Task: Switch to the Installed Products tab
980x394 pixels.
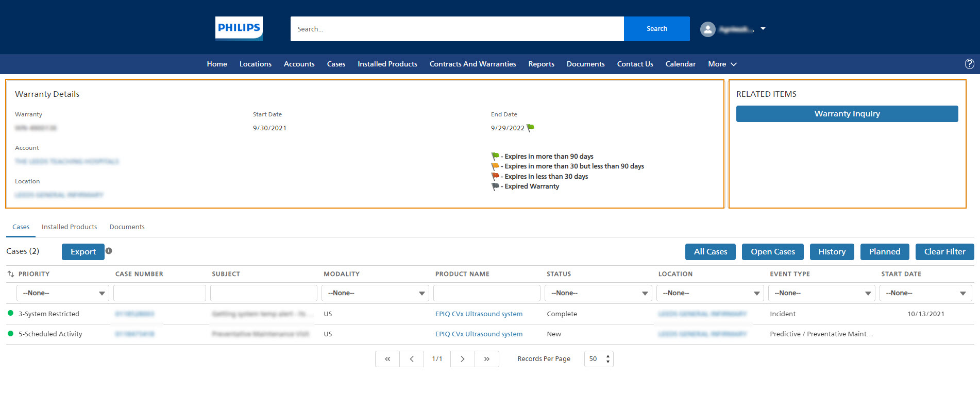Action: (x=69, y=227)
